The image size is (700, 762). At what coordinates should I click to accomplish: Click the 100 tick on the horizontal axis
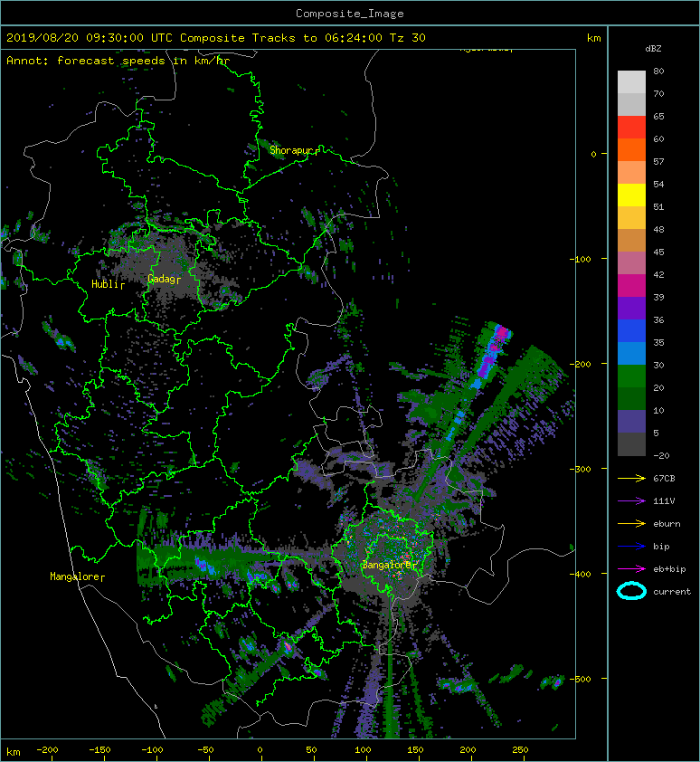(363, 750)
